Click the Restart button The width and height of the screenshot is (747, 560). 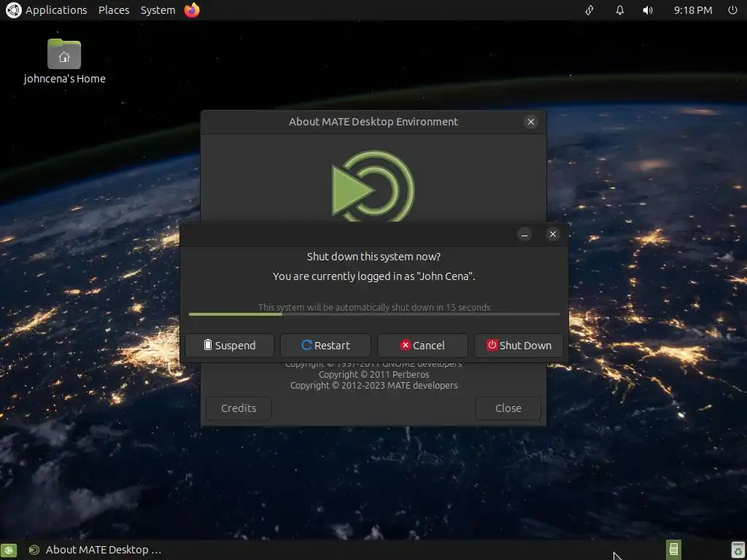click(x=325, y=345)
